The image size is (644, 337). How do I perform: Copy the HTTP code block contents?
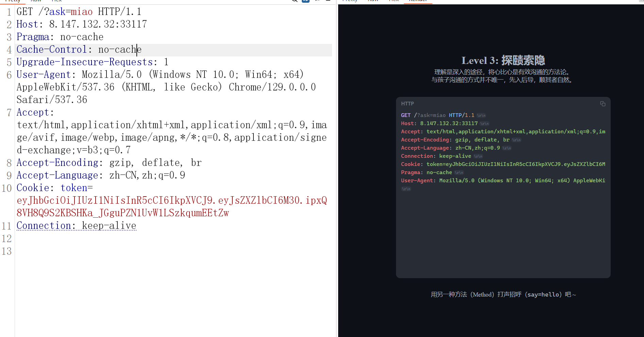pos(602,104)
